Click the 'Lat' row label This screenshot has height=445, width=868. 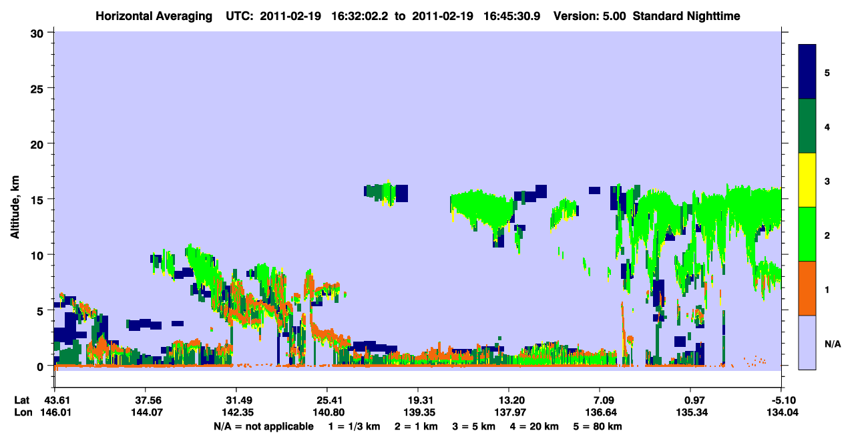pos(22,400)
